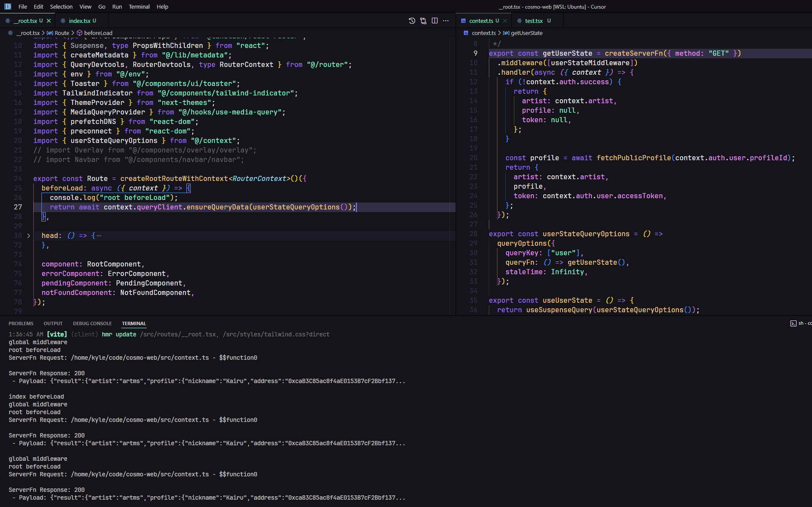Image resolution: width=812 pixels, height=507 pixels.
Task: Select the __root.tsx editor tab
Action: pos(28,21)
